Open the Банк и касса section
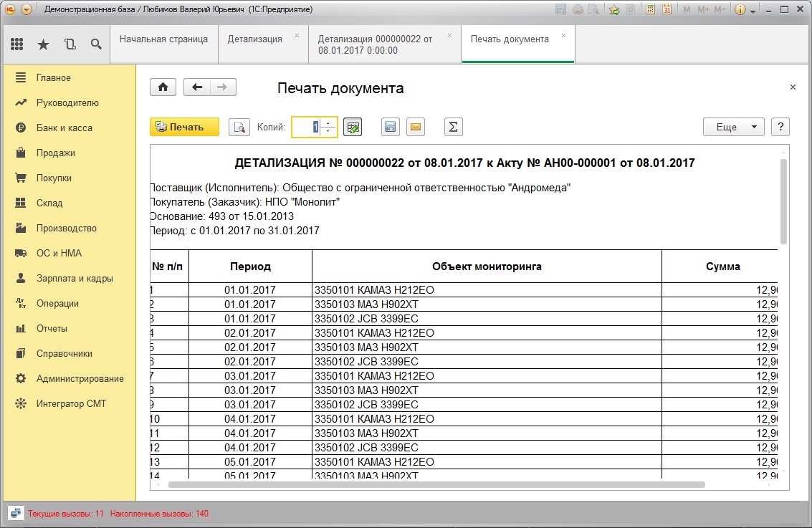This screenshot has height=528, width=812. pos(65,128)
